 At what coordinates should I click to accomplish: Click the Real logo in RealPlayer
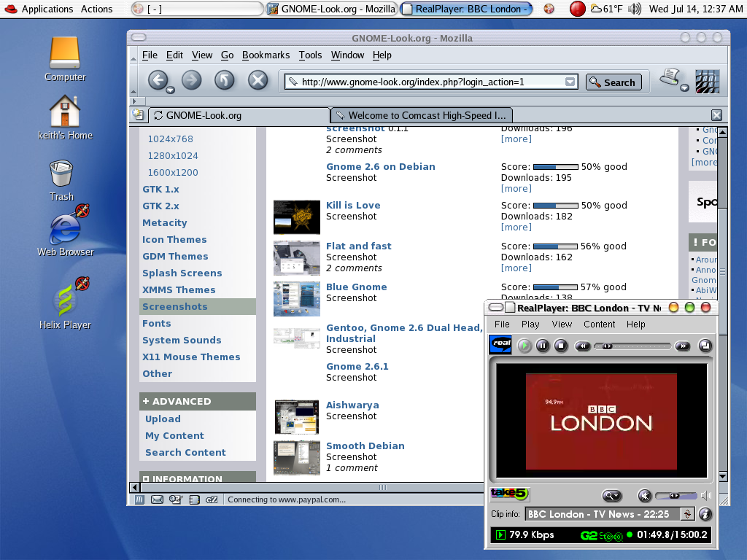[500, 344]
